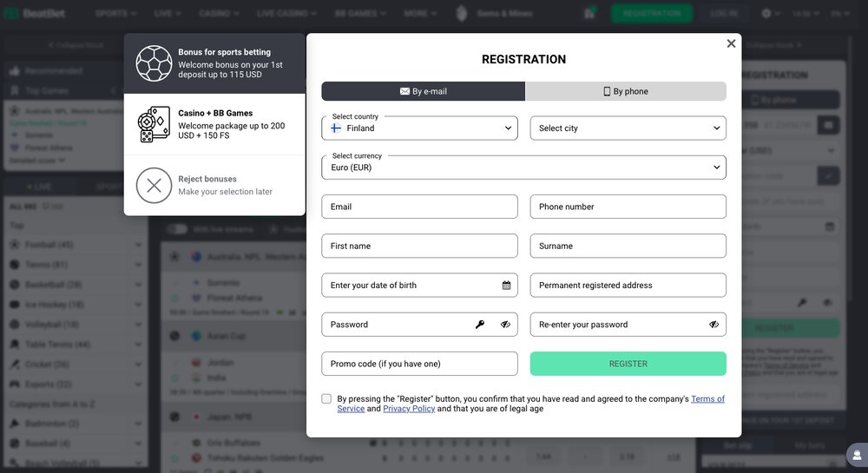Open the LIVE CASINO menu

(286, 13)
